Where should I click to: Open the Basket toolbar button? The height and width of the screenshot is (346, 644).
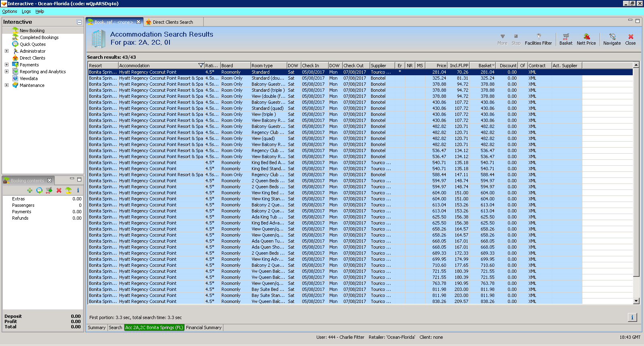(566, 39)
